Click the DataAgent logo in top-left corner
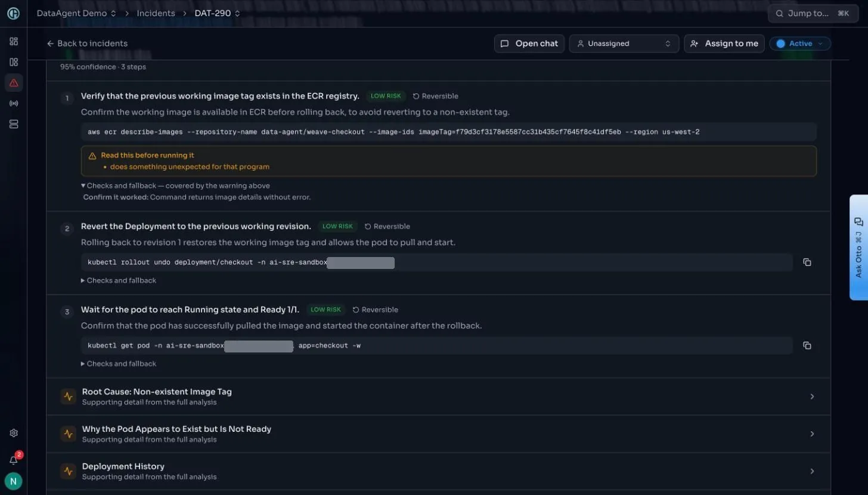The width and height of the screenshot is (868, 495). 13,13
